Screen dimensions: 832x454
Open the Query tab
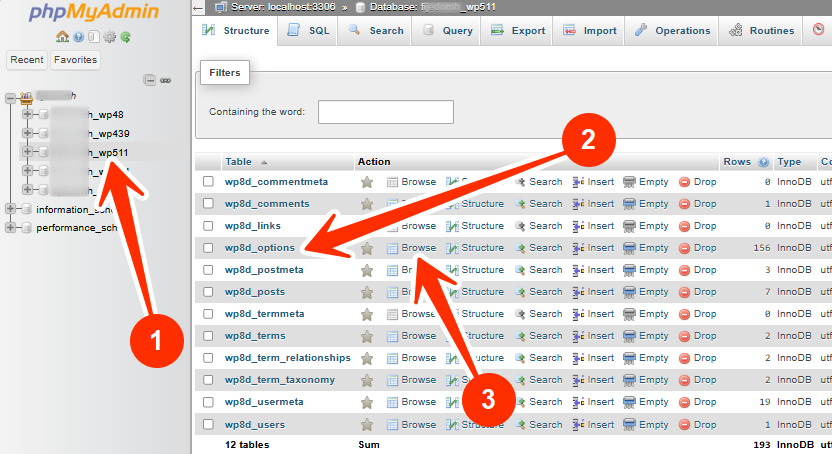pos(447,31)
